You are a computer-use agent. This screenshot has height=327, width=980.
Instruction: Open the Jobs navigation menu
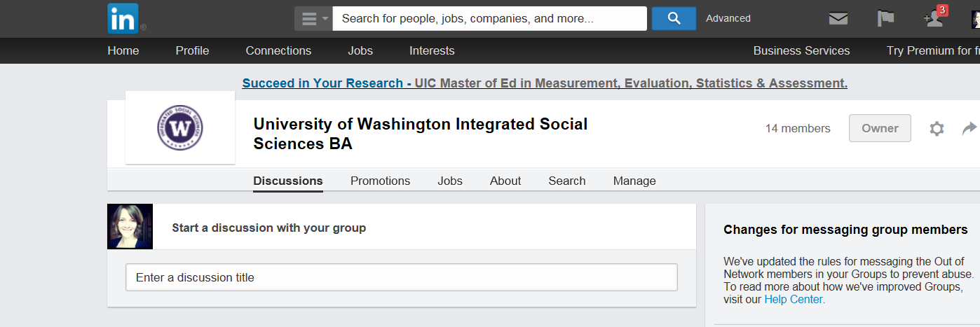(360, 50)
